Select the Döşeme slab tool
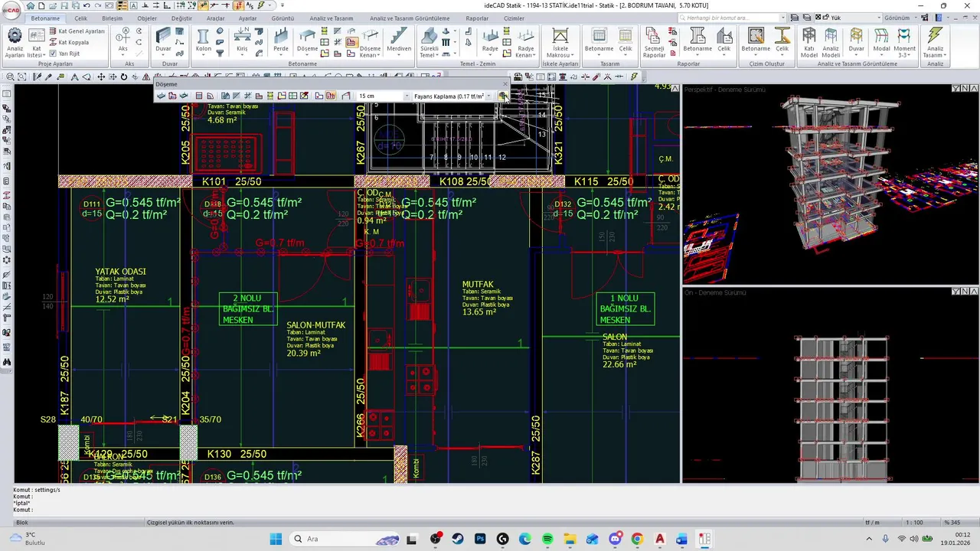 coord(307,42)
